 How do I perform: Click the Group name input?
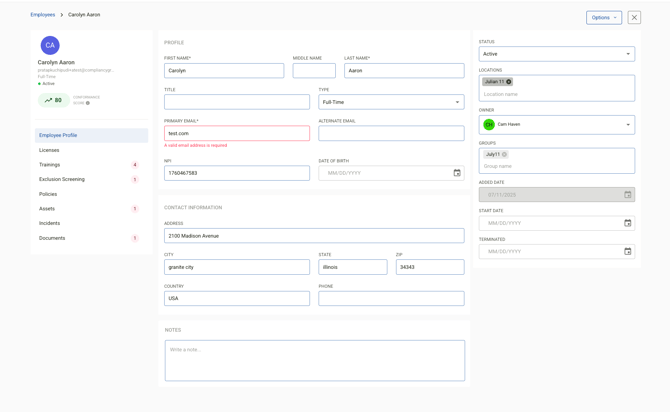(x=556, y=166)
